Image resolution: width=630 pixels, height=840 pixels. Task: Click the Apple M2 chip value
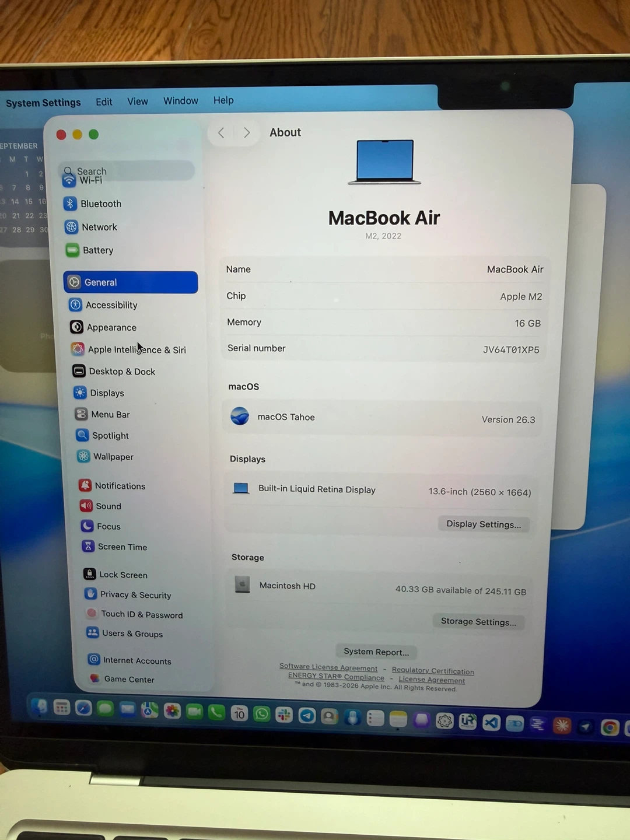[x=521, y=296]
